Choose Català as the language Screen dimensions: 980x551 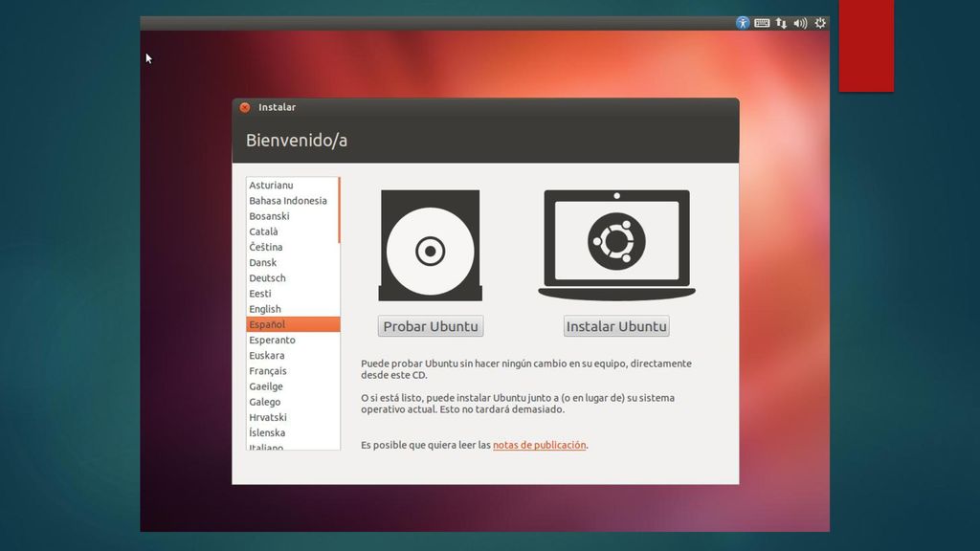[x=293, y=231]
